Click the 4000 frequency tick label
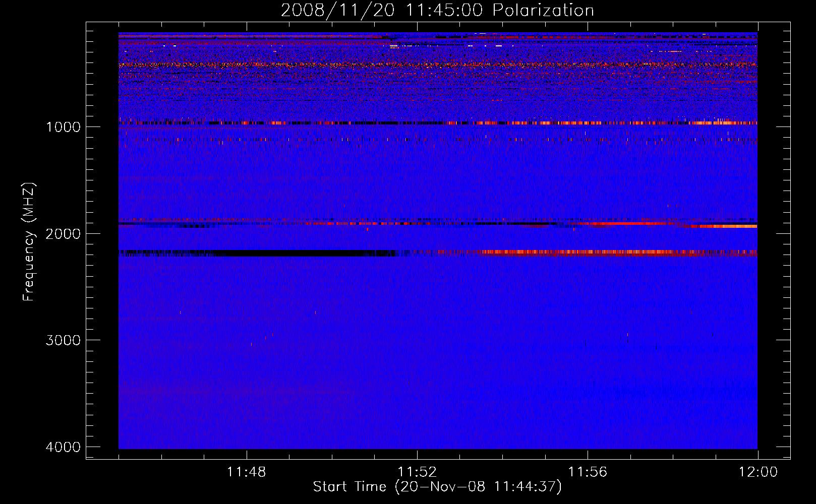The height and width of the screenshot is (504, 816). (63, 447)
